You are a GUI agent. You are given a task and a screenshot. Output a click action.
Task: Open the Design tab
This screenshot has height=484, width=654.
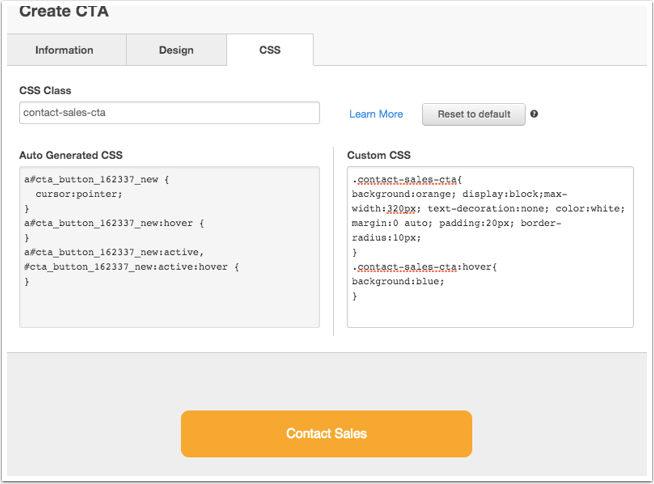(x=176, y=50)
